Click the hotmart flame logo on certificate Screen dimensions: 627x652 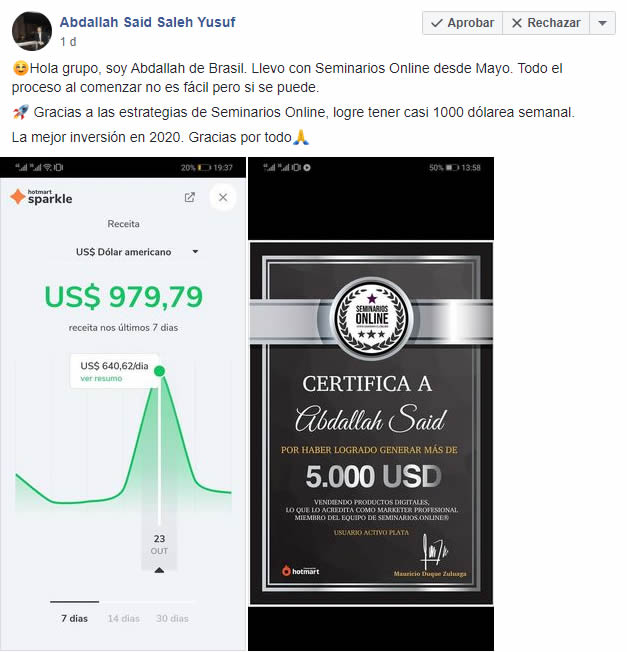coord(300,570)
